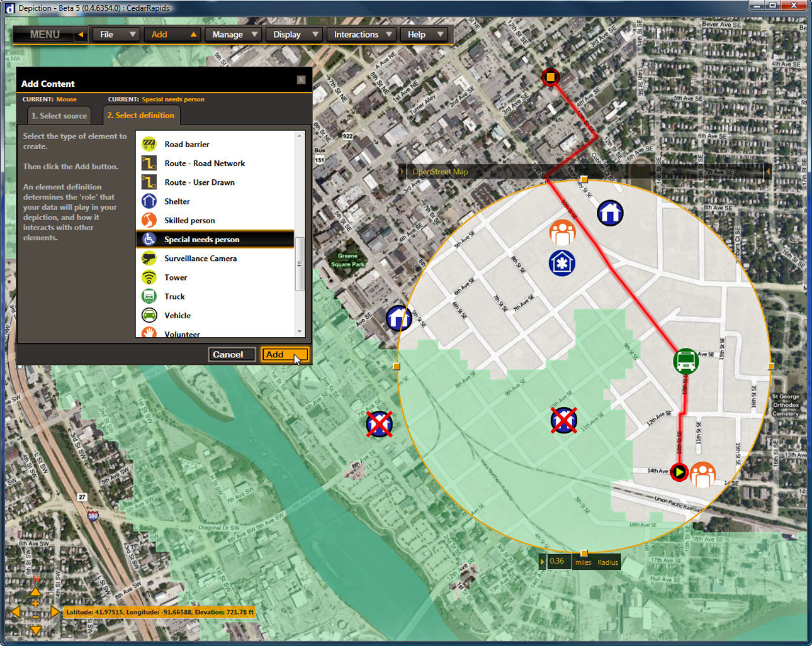Switch to the 1. Select source tab
The height and width of the screenshot is (646, 812).
[59, 116]
